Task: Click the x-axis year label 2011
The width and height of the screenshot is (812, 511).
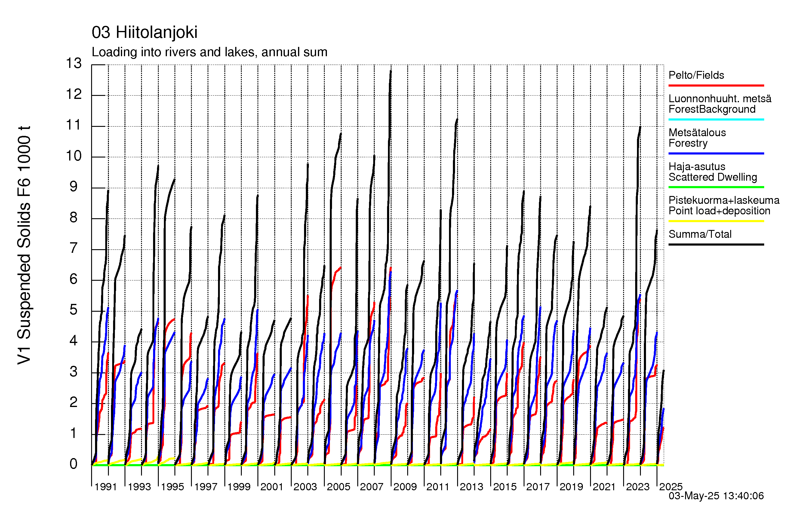Action: click(438, 487)
